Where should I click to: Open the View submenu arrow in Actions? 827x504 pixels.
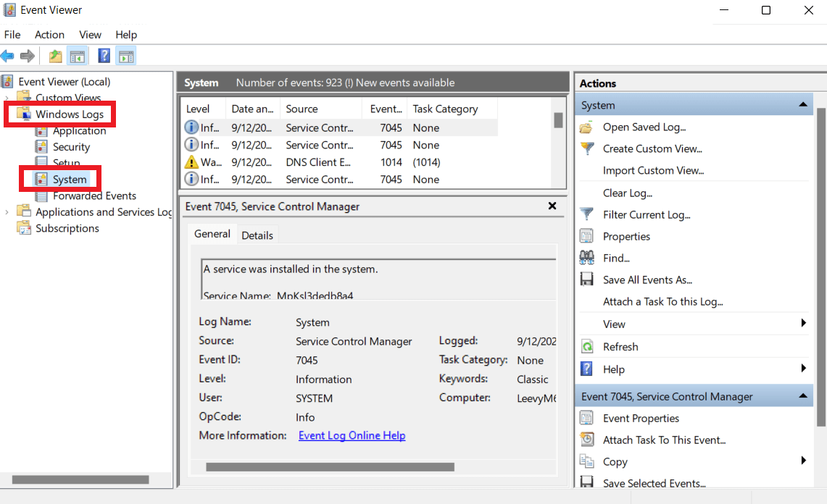pyautogui.click(x=803, y=323)
